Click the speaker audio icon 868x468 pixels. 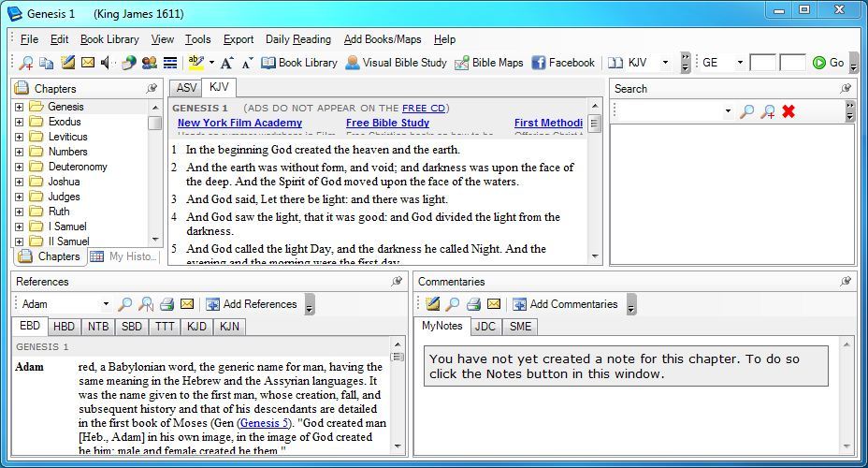pyautogui.click(x=106, y=63)
